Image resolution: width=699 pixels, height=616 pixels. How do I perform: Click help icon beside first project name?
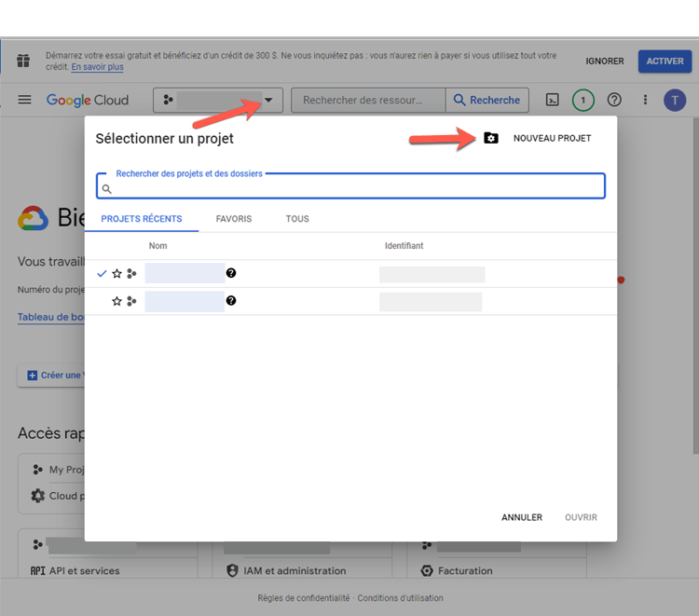(231, 273)
